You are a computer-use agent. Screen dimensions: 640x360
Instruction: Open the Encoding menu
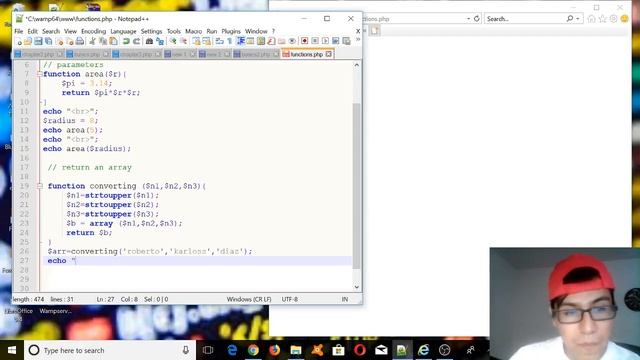93,31
